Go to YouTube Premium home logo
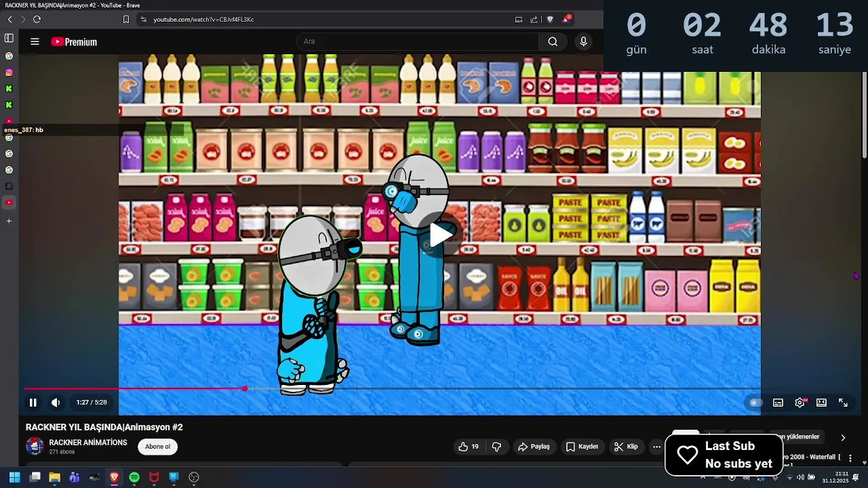This screenshot has height=488, width=868. [x=74, y=41]
